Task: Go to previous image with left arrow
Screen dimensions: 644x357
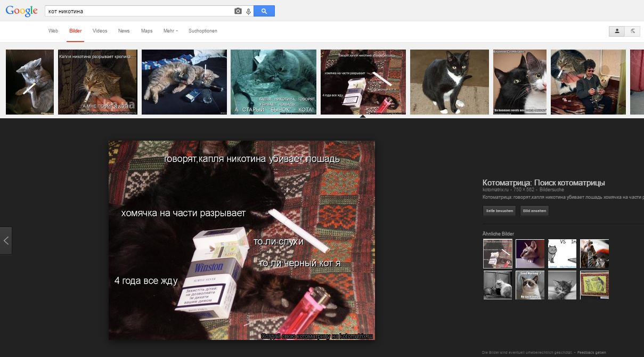Action: click(6, 240)
